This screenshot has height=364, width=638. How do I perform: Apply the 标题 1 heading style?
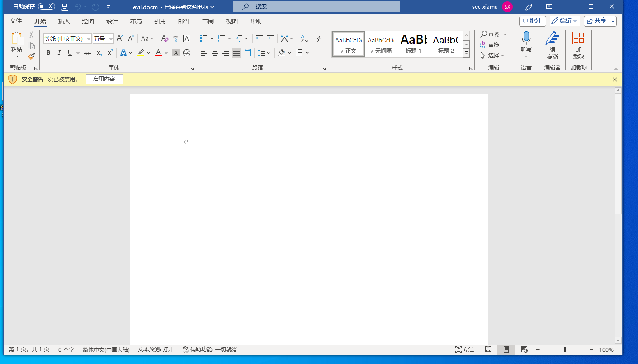(x=413, y=44)
